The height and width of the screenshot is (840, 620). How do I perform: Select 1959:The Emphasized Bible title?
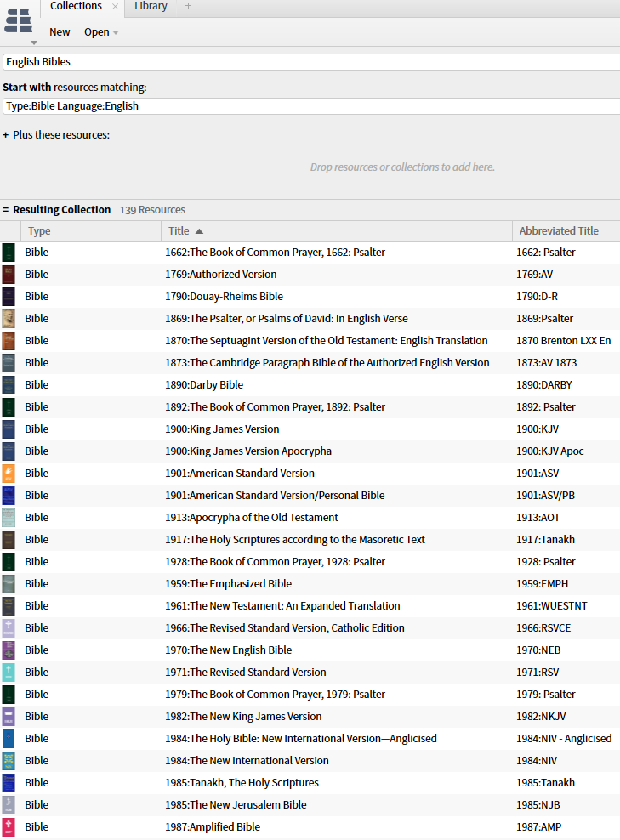point(228,584)
